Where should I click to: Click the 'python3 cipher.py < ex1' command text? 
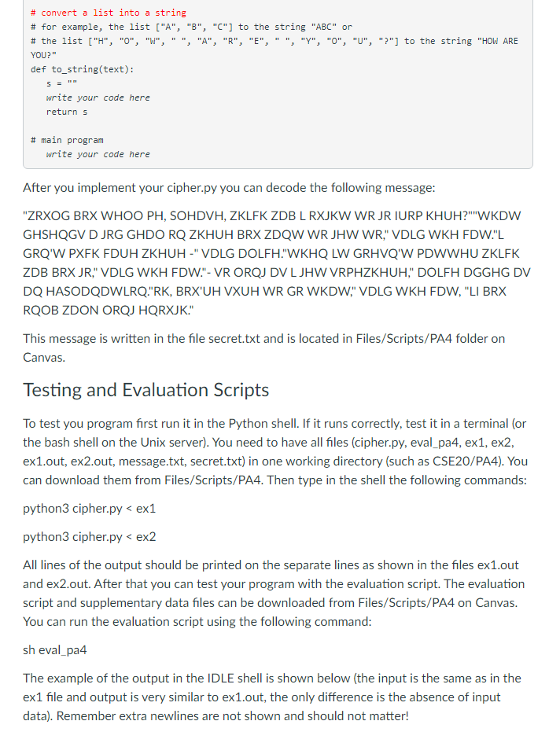(89, 509)
